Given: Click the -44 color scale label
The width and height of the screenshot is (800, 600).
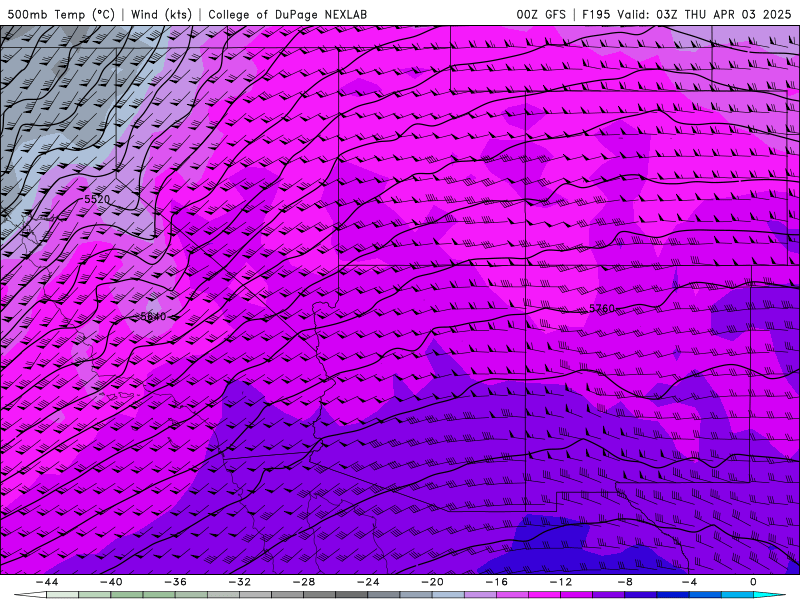Looking at the screenshot, I should click(x=47, y=582).
